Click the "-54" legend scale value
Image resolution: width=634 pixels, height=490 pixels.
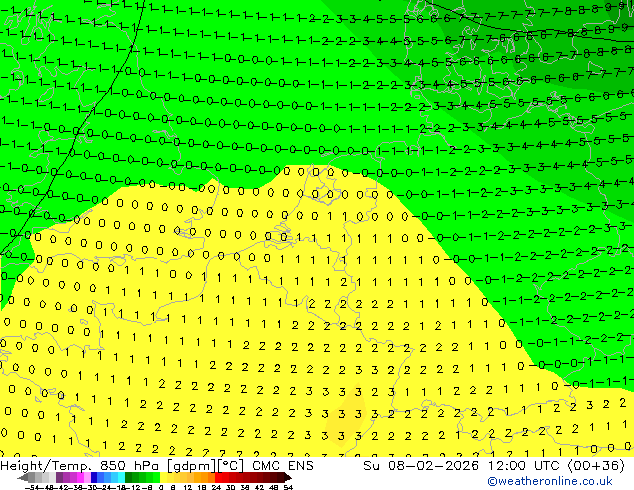[x=32, y=488]
